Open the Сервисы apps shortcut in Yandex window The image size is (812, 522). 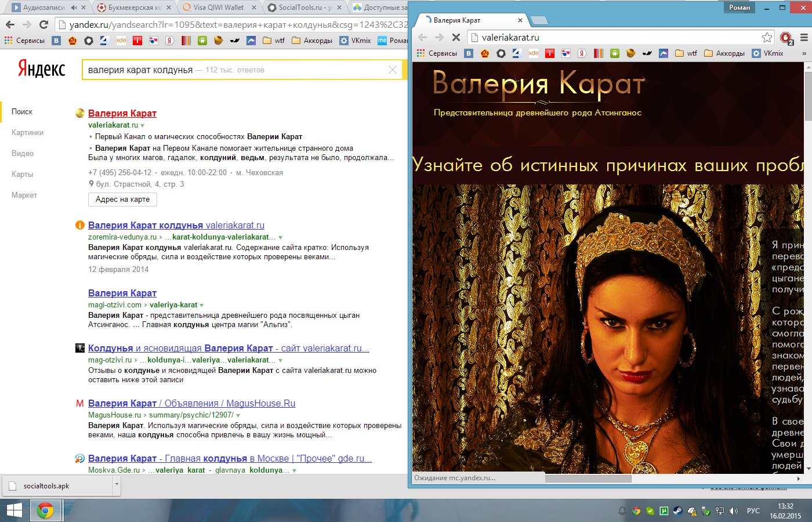pyautogui.click(x=24, y=41)
